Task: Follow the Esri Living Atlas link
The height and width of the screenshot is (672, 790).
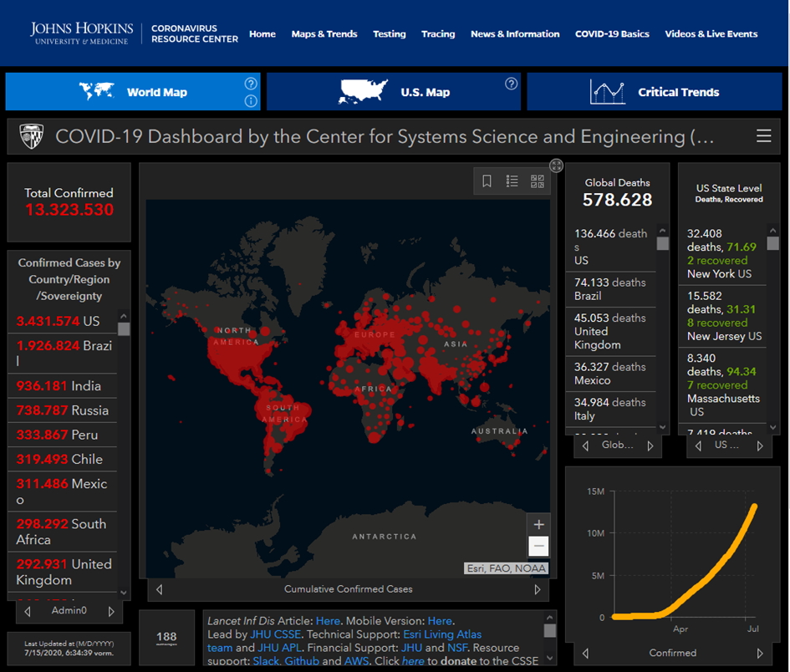Action: tap(442, 634)
